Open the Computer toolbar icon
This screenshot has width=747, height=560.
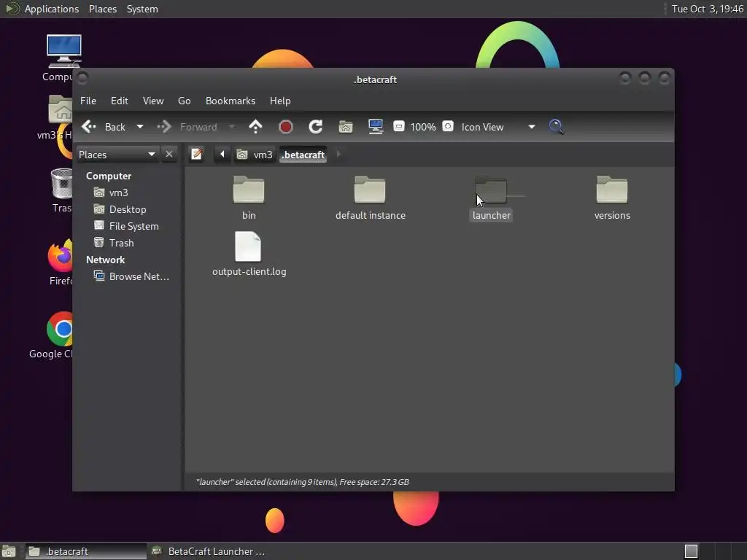click(376, 127)
